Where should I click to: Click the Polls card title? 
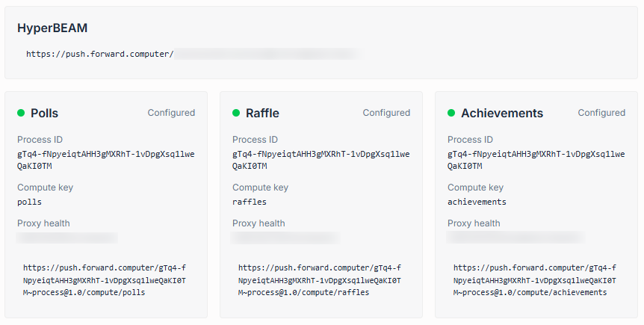pos(44,113)
